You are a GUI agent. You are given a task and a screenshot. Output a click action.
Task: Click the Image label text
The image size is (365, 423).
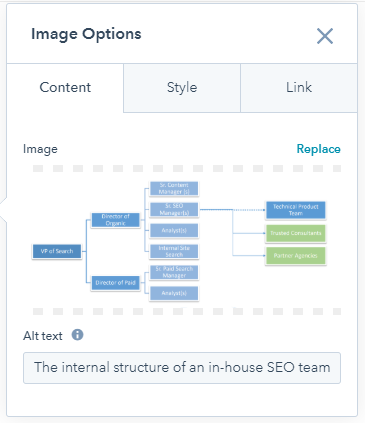point(40,149)
